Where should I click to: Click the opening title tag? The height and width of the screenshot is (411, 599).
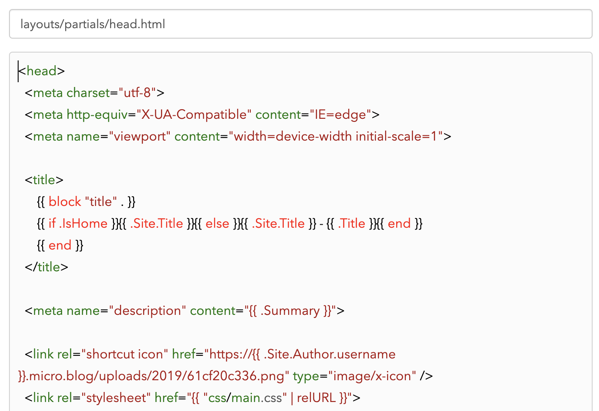tap(44, 180)
